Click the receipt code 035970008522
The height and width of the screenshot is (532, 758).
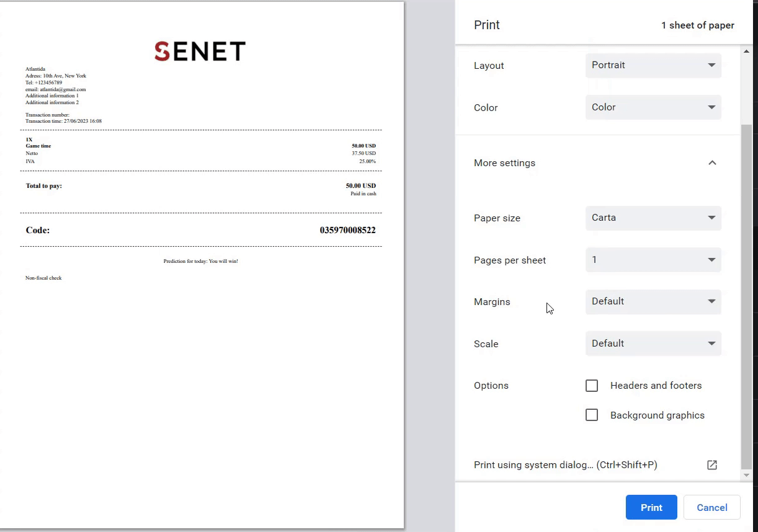point(347,230)
